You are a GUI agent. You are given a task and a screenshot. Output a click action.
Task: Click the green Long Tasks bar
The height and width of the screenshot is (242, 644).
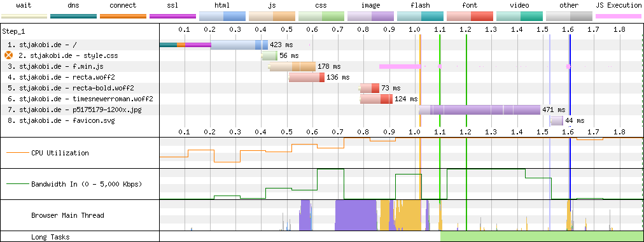click(542, 236)
